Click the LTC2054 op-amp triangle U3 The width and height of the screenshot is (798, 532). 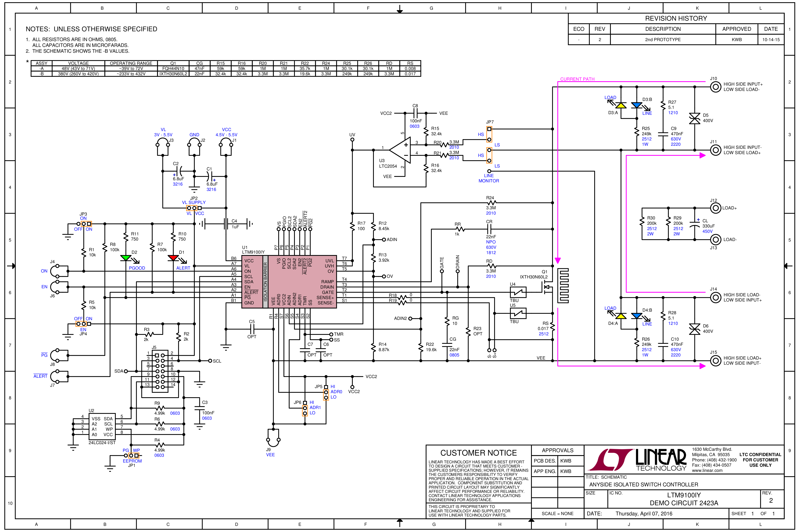400,150
